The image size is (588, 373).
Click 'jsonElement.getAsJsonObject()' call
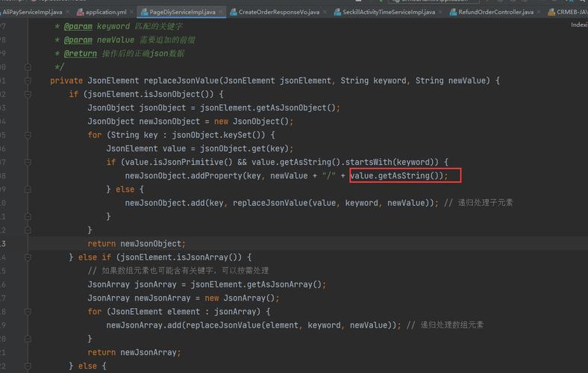click(x=268, y=108)
